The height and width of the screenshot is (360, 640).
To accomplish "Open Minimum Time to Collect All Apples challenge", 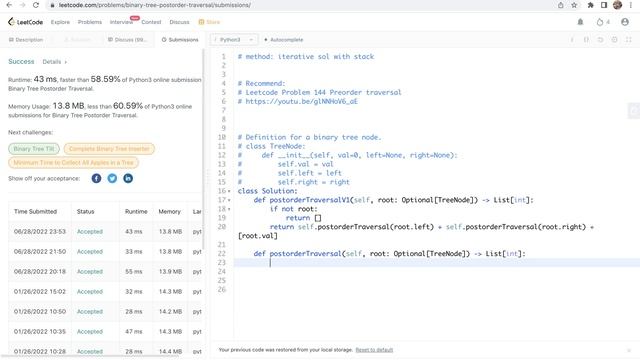I will [x=73, y=163].
